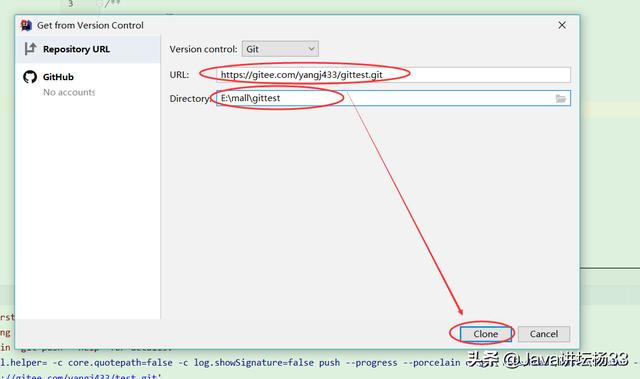Select the Repository URL sidebar entry

(88, 49)
